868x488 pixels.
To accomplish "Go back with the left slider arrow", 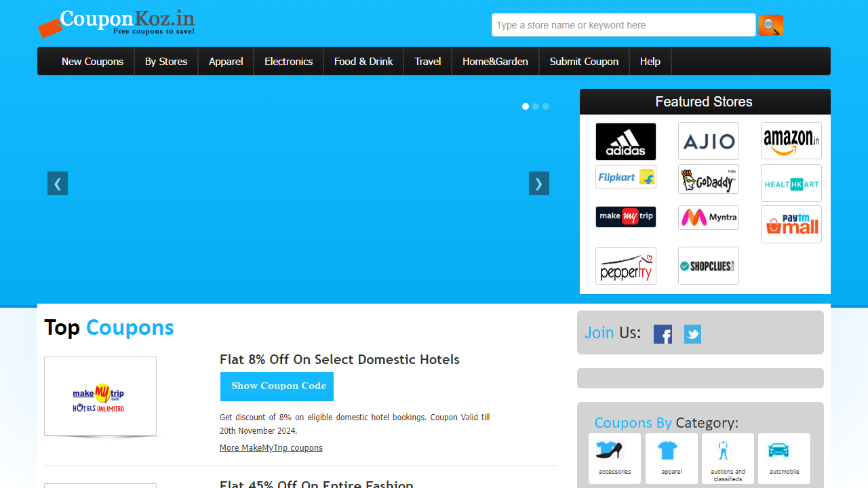I will click(58, 184).
